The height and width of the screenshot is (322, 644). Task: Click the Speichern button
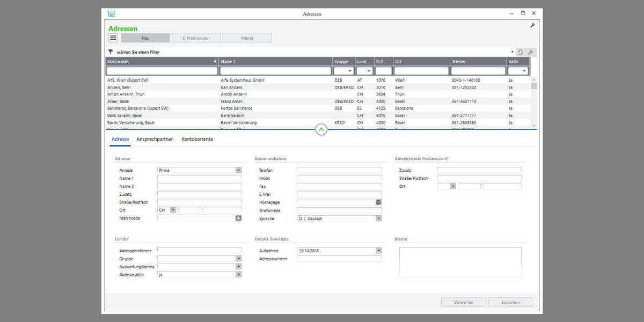[x=510, y=302]
